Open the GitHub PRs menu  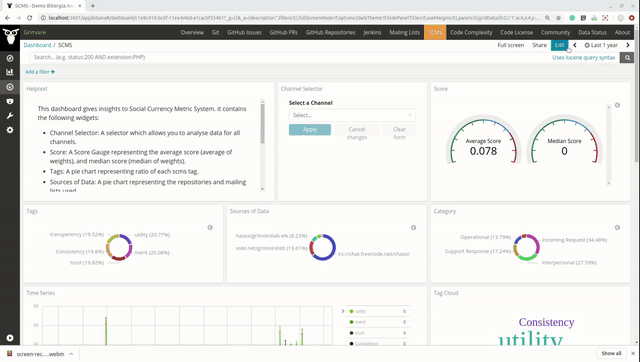click(283, 32)
